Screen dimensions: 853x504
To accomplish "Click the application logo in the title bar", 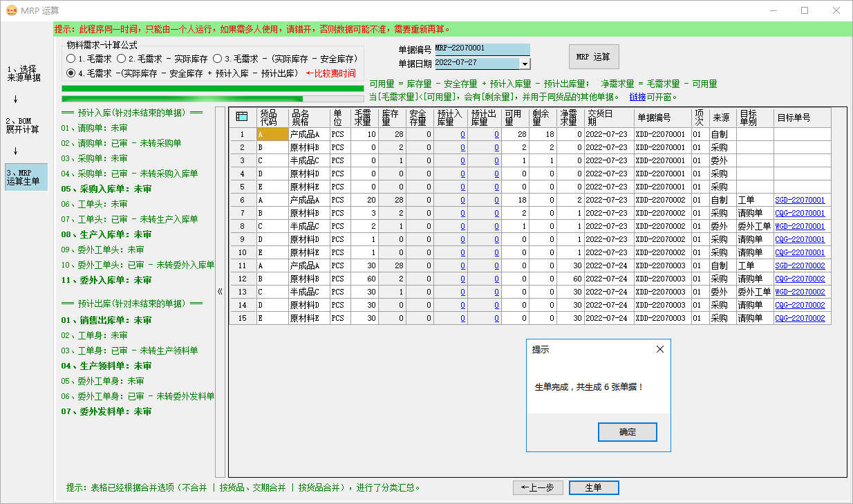I will (x=11, y=10).
